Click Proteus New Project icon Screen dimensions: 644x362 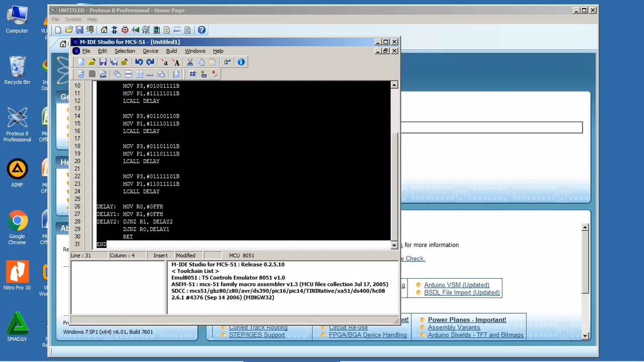click(x=58, y=30)
